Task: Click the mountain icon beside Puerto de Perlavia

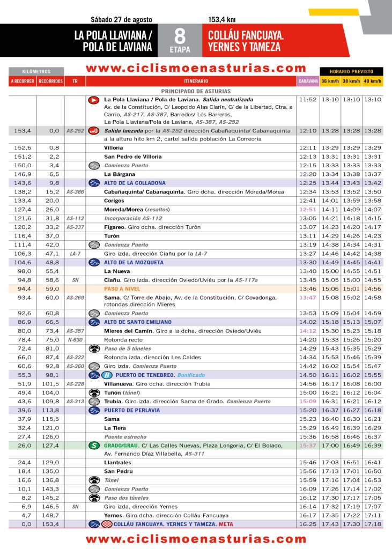Action: point(94,410)
